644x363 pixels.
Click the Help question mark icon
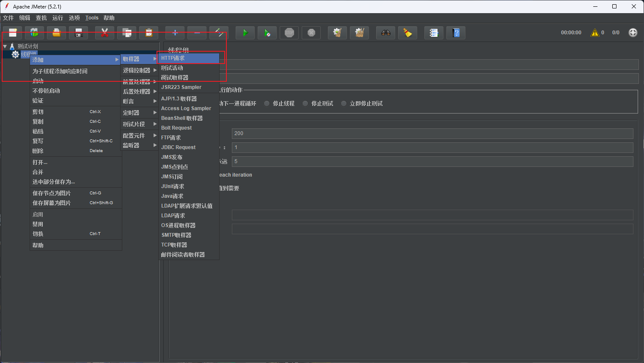[x=456, y=33]
